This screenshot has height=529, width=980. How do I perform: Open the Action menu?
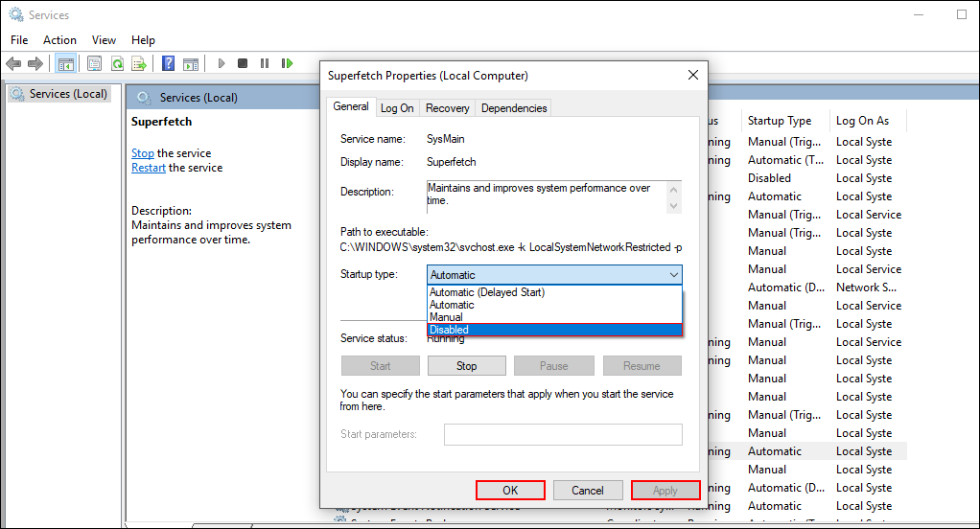(59, 40)
